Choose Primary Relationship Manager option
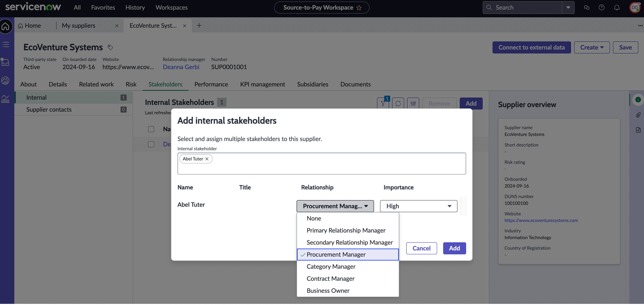Screen dimensions: 644x305 point(347,230)
